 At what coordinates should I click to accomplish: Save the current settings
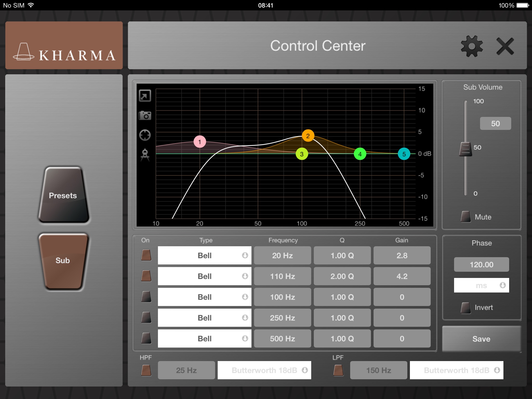tap(482, 339)
